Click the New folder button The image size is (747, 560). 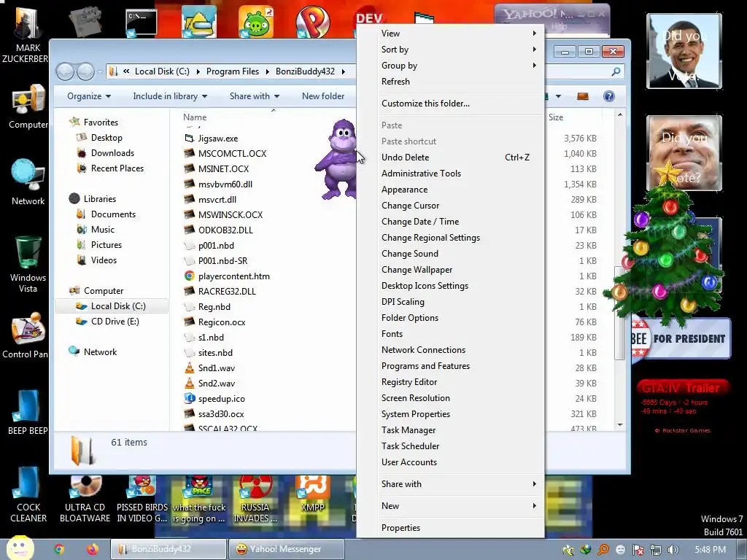tap(323, 96)
